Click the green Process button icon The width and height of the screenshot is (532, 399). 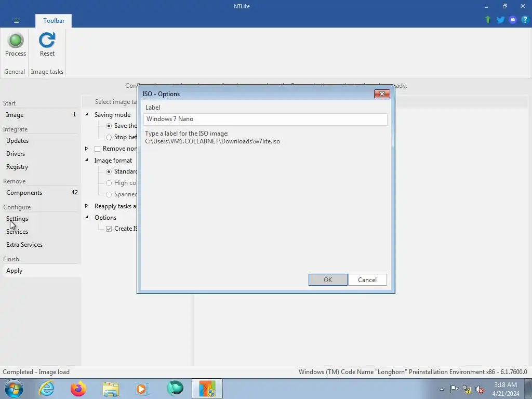[x=16, y=41]
